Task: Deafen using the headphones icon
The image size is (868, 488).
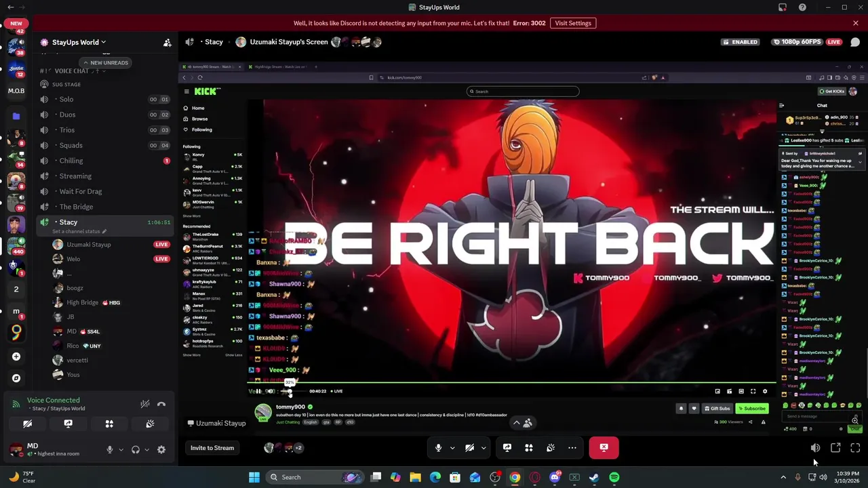Action: [136, 449]
